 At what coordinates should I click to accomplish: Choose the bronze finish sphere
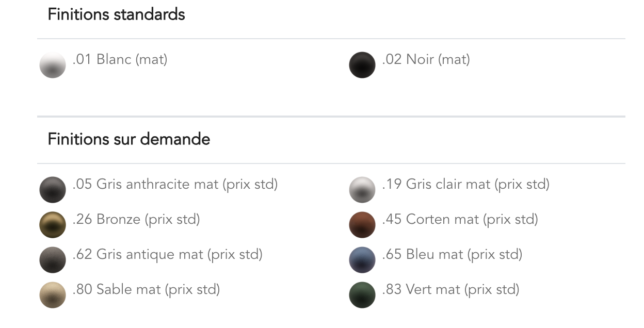point(53,225)
